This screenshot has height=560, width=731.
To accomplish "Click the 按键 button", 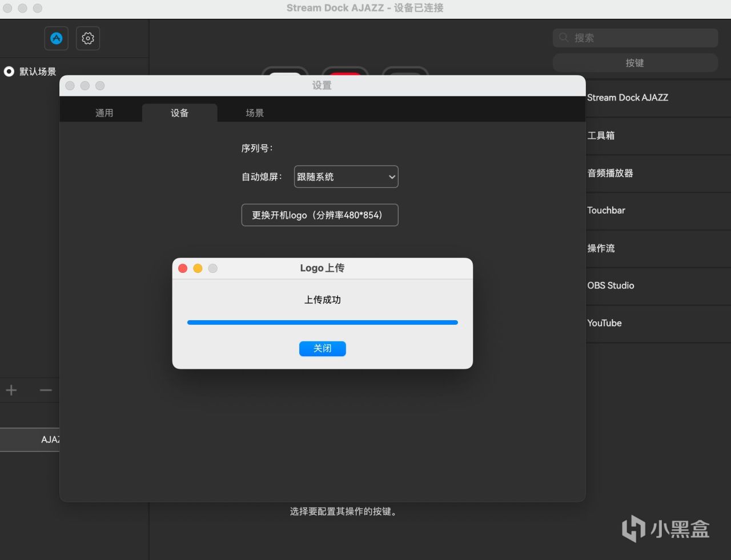I will [x=635, y=63].
